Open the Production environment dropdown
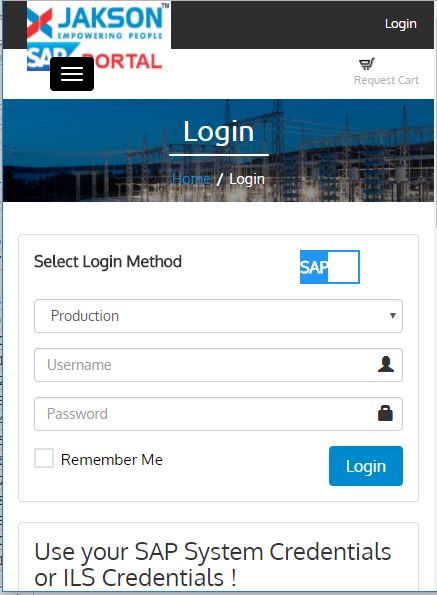437x595 pixels. [x=218, y=316]
